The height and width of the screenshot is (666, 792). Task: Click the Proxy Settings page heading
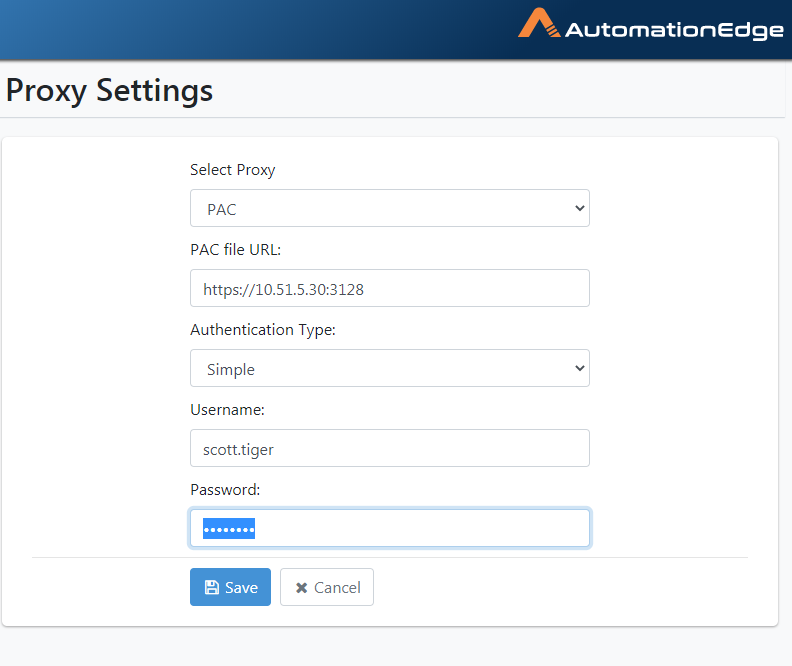pos(109,91)
